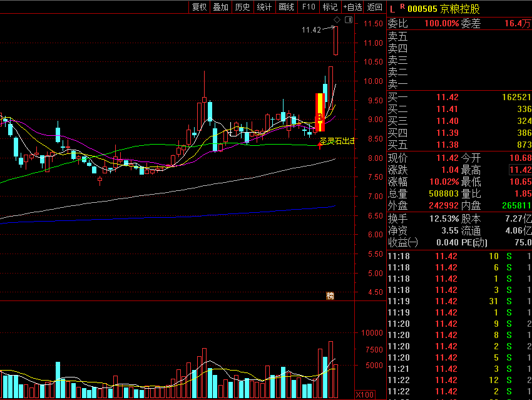The width and height of the screenshot is (532, 400).
Task: Click the X100 volume scale label
Action: click(x=364, y=395)
